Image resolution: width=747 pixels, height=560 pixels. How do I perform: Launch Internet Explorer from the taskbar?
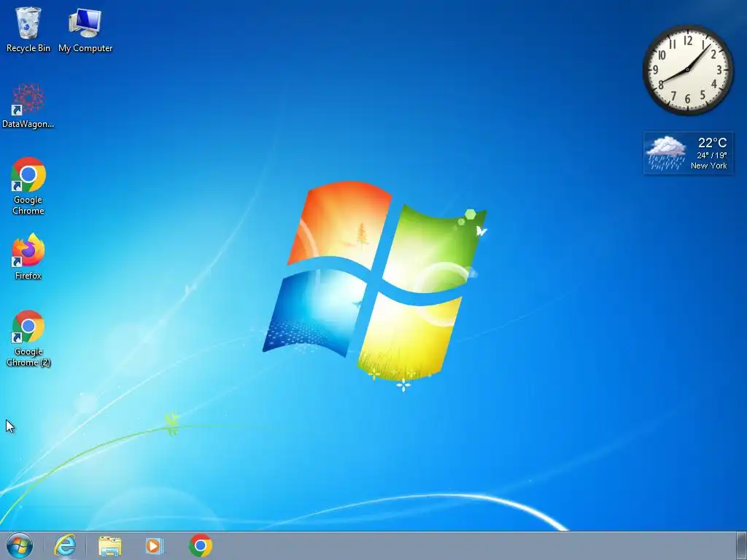click(65, 545)
